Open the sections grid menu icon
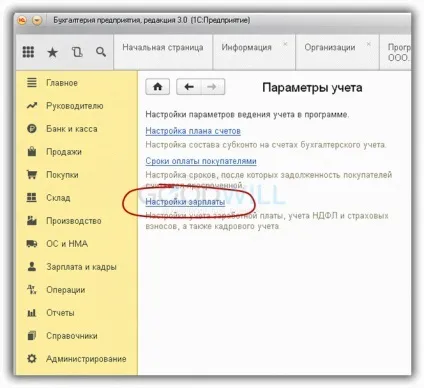This screenshot has height=388, width=424. (28, 52)
